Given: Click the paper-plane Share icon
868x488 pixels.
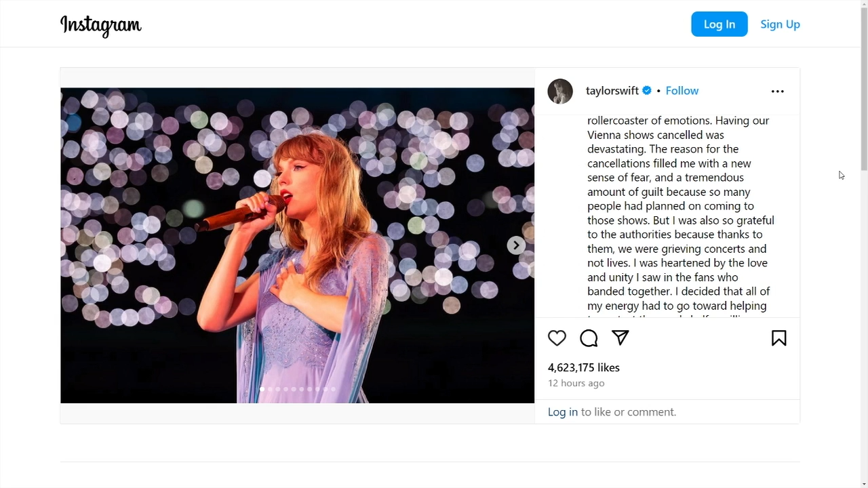Looking at the screenshot, I should 620,338.
